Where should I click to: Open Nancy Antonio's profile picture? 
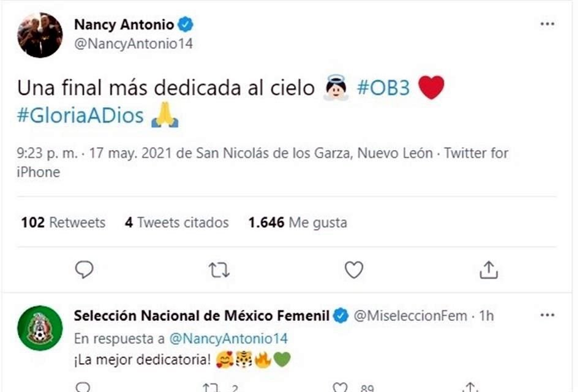[40, 35]
